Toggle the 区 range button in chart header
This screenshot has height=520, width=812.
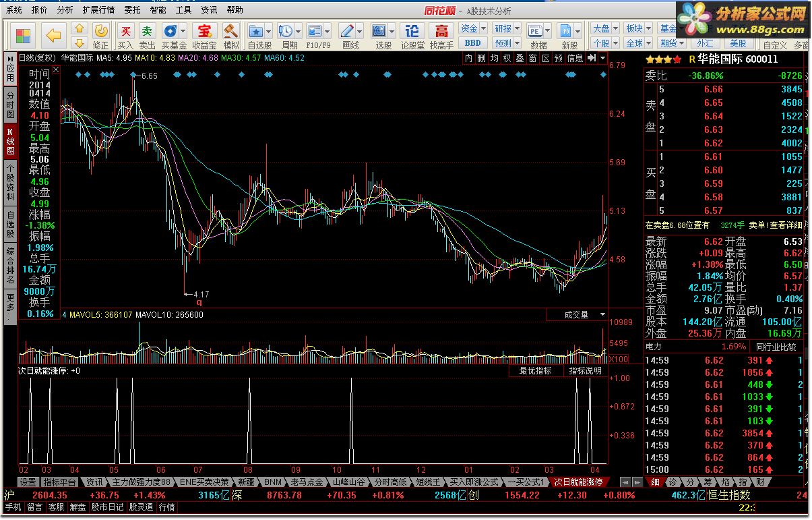coord(545,59)
